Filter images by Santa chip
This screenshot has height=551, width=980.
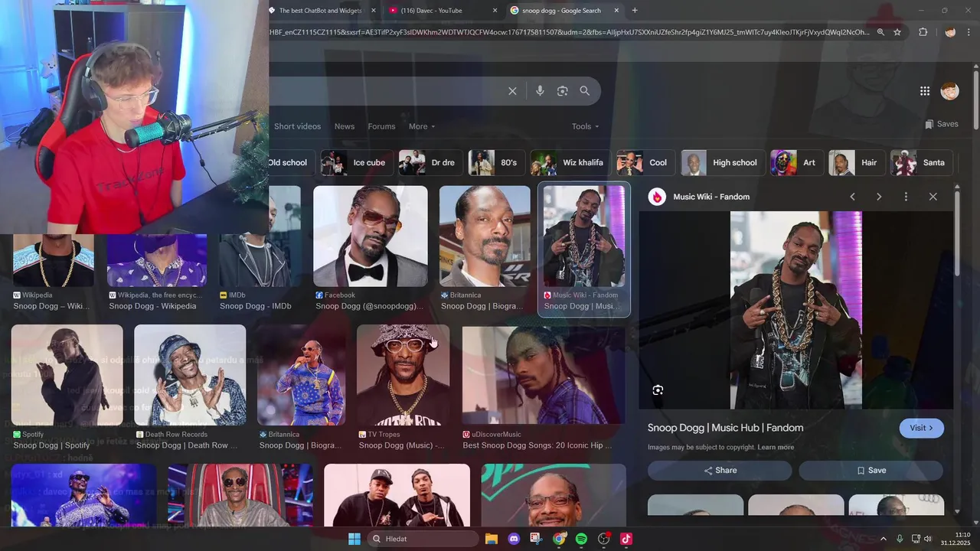[x=923, y=162]
